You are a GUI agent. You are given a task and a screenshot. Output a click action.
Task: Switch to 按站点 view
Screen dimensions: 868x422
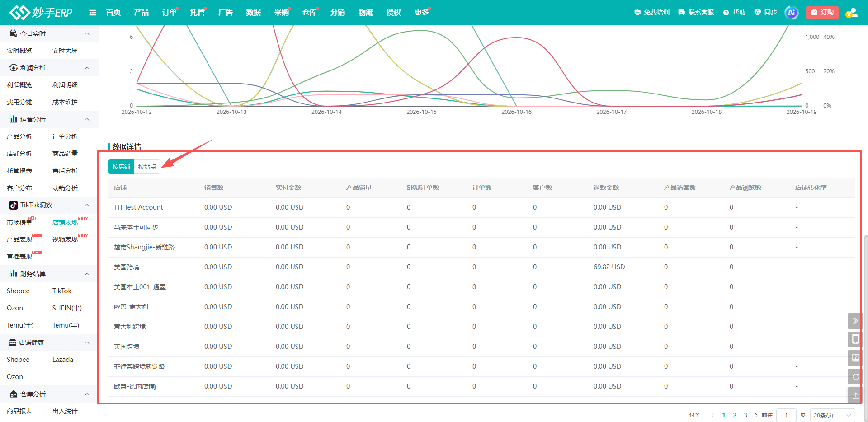coord(147,167)
